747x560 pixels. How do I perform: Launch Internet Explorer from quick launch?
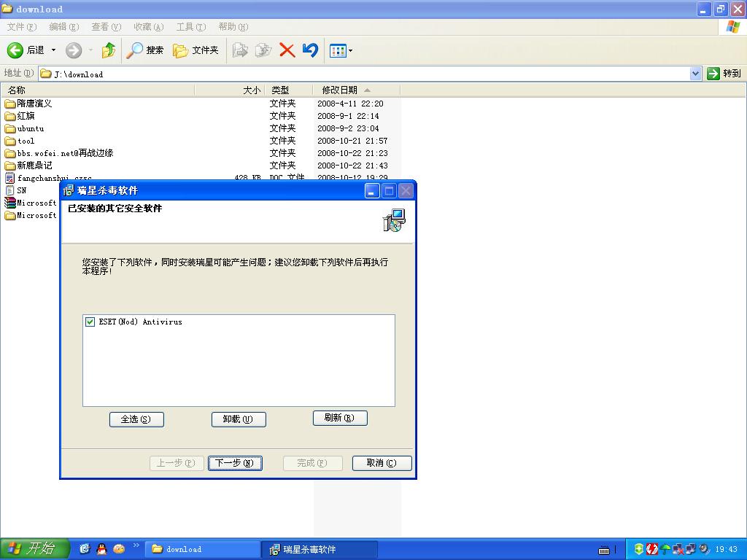[x=85, y=549]
